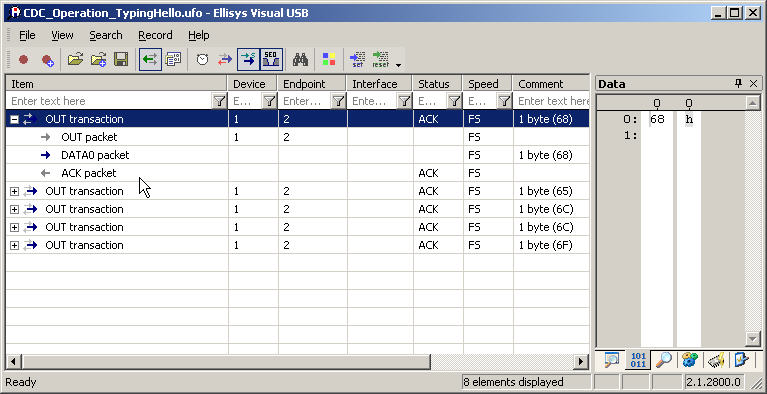
Task: Open a file with the folder icon
Action: 75,60
